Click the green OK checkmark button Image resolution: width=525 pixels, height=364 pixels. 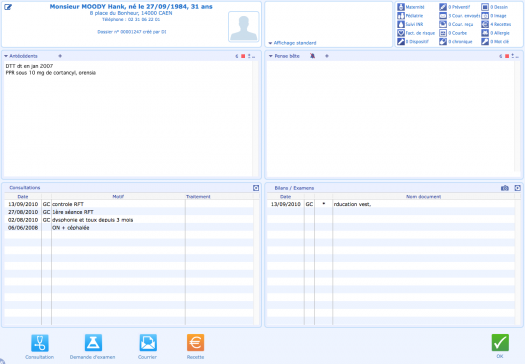pos(500,346)
